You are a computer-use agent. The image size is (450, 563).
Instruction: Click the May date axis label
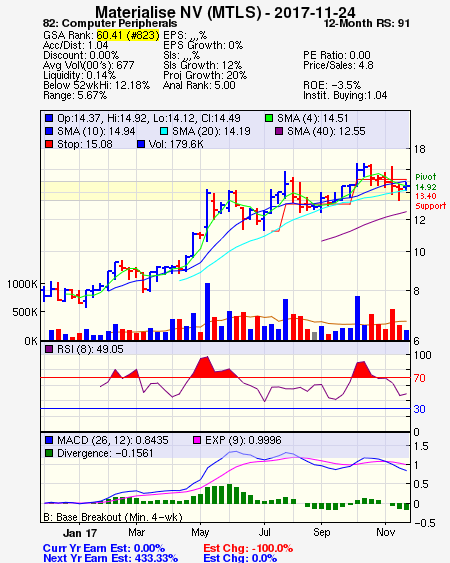[x=200, y=532]
